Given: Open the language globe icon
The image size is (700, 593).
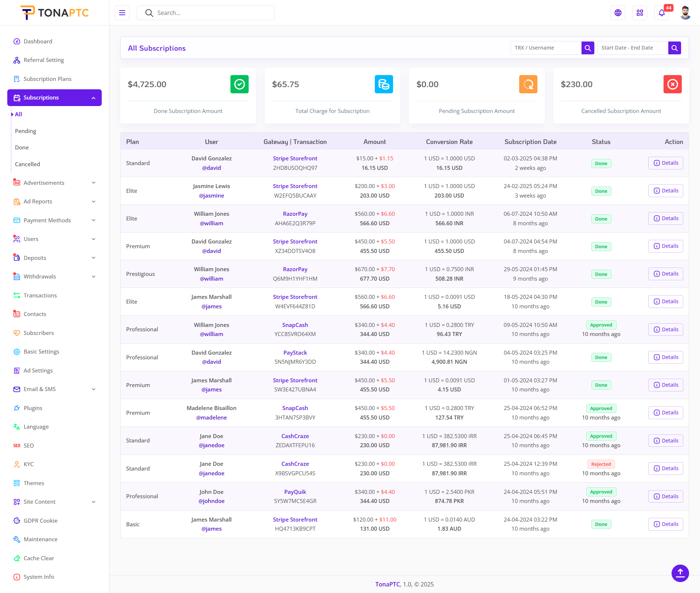Looking at the screenshot, I should click(x=618, y=13).
